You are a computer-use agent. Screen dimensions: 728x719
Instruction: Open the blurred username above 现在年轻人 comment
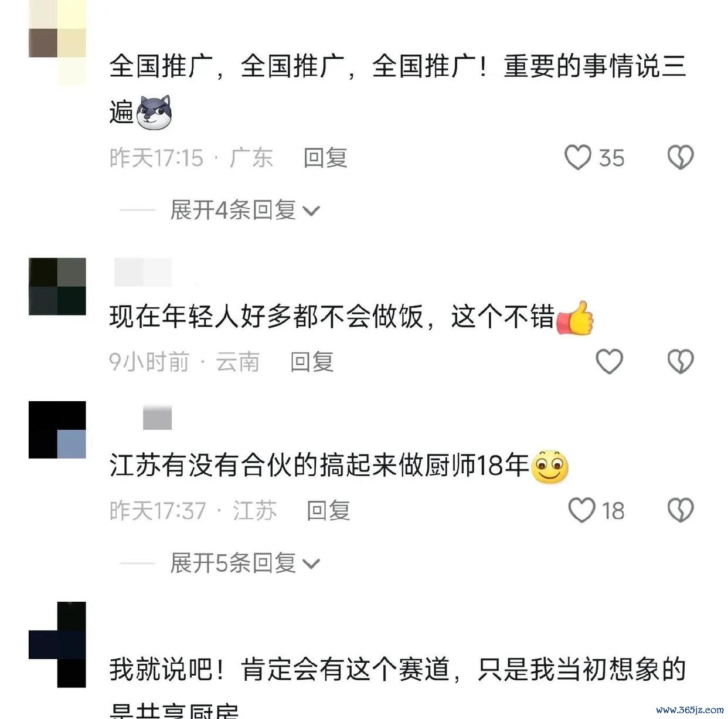tap(143, 272)
